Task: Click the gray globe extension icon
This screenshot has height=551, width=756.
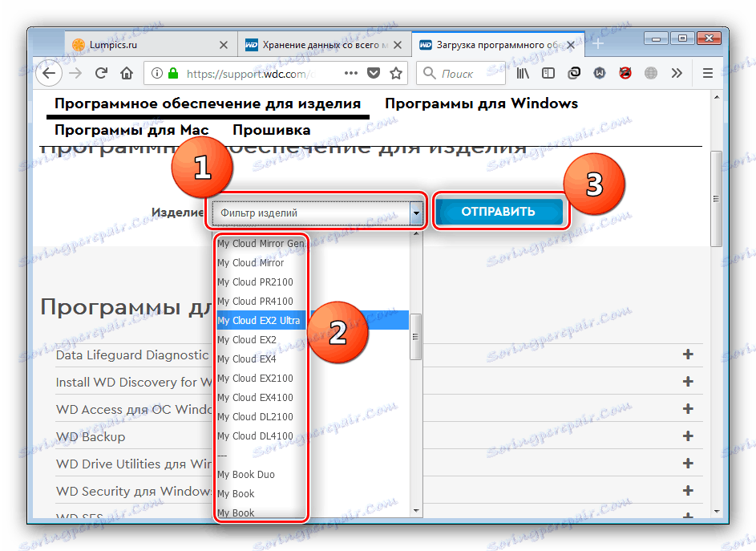Action: [651, 73]
